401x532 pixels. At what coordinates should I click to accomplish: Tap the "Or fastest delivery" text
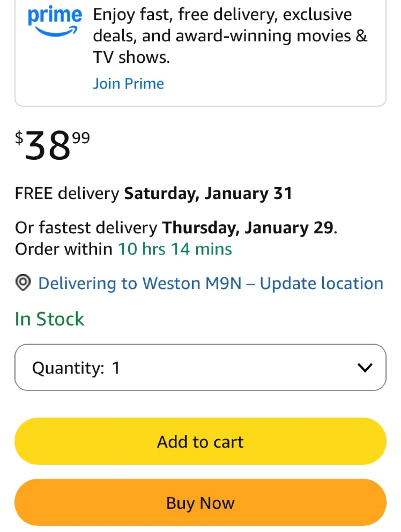(86, 228)
